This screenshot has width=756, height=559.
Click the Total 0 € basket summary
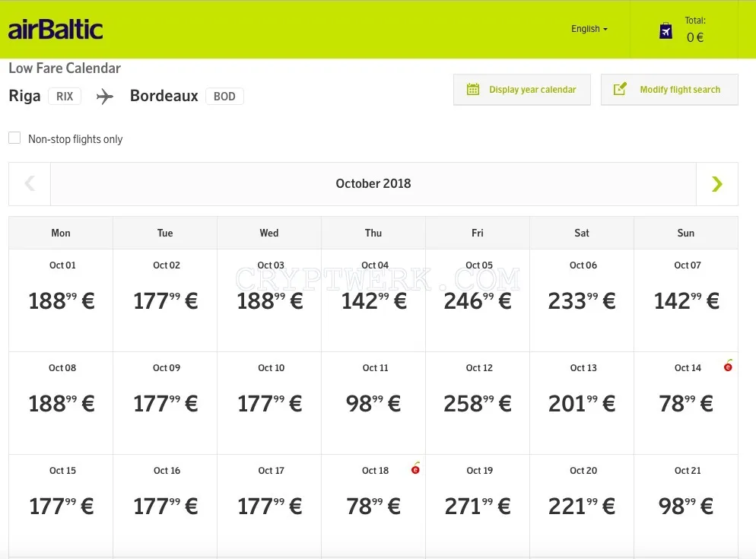pos(694,30)
